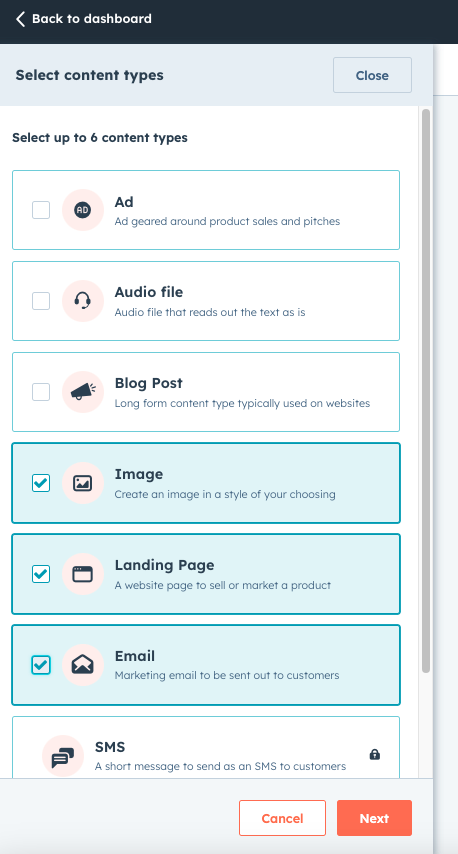This screenshot has height=854, width=458.
Task: Uncheck the Email checkbox
Action: [x=41, y=665]
